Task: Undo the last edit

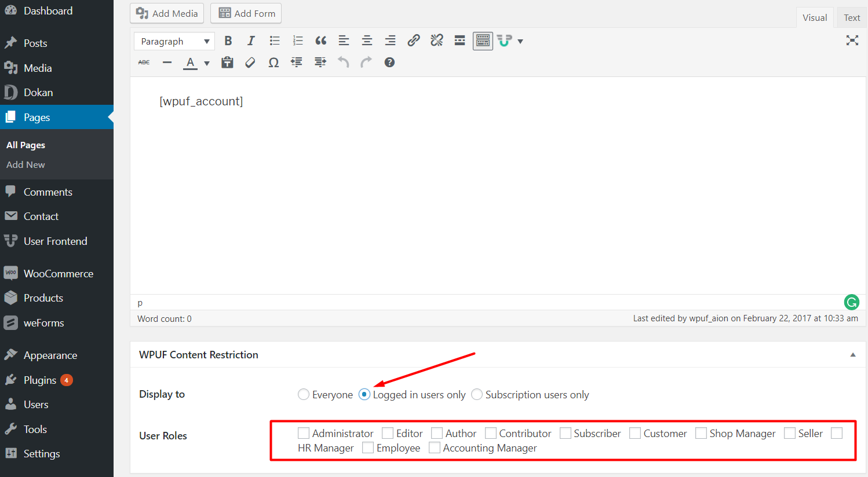Action: click(343, 63)
